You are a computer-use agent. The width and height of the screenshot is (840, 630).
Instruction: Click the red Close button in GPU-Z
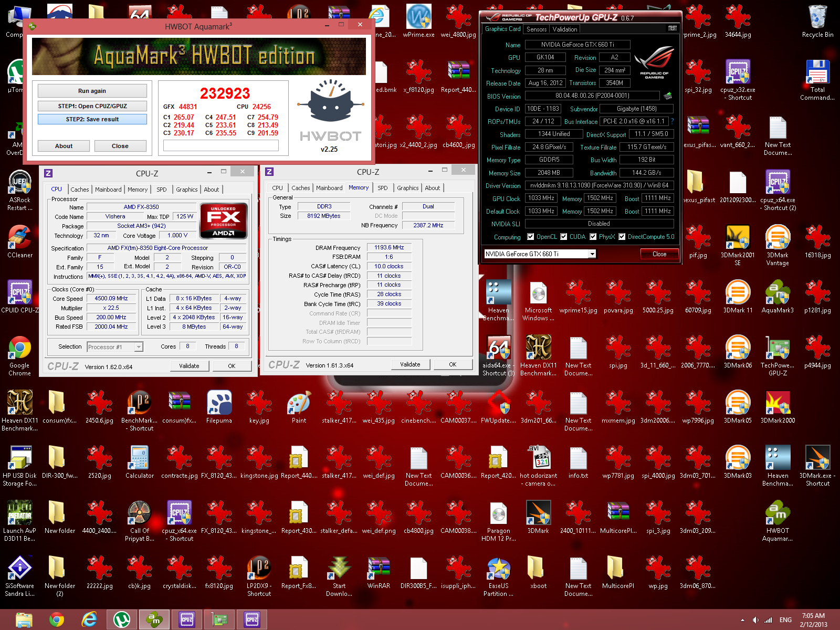[659, 254]
